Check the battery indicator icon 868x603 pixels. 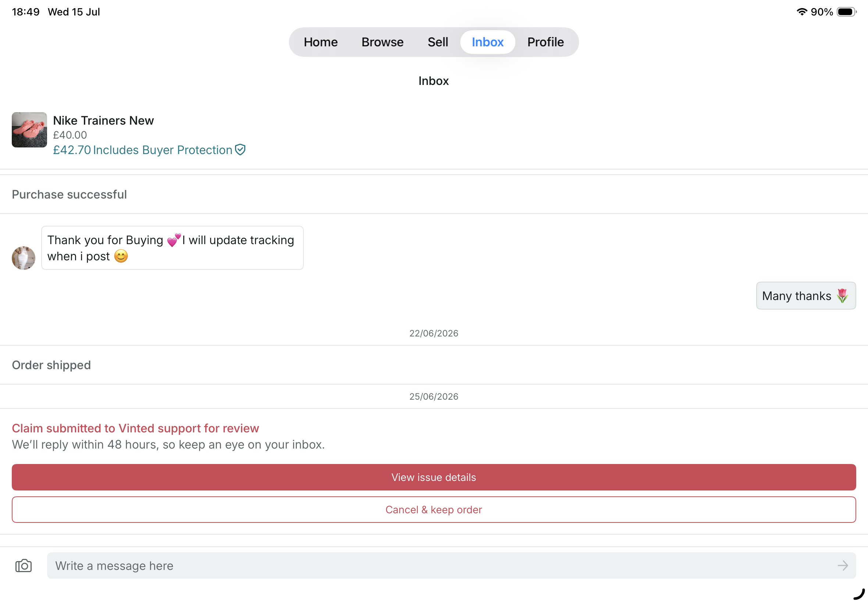(x=846, y=12)
